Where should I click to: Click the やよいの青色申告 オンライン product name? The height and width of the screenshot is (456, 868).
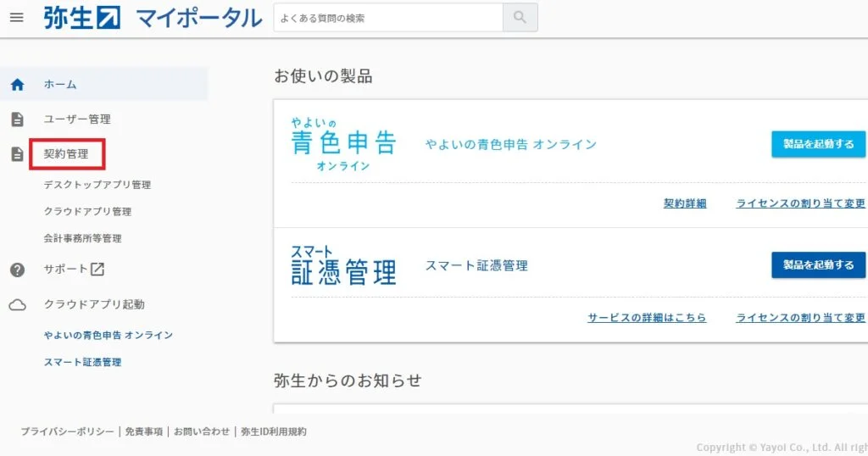pyautogui.click(x=511, y=144)
